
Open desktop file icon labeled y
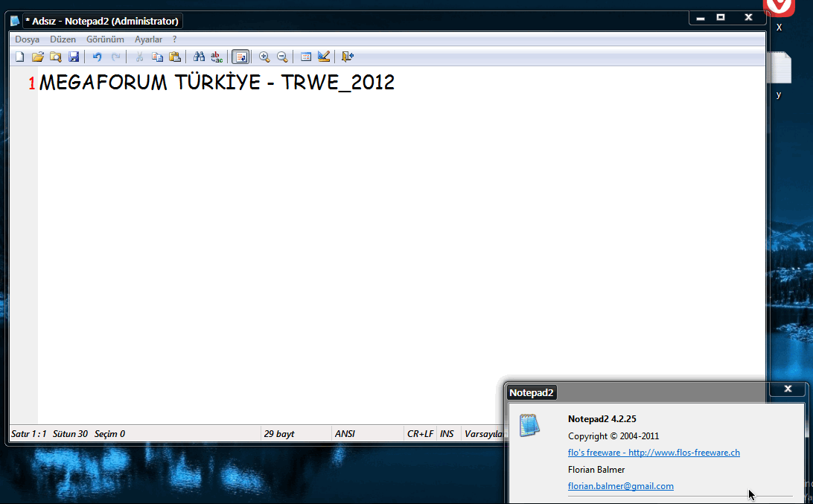779,75
